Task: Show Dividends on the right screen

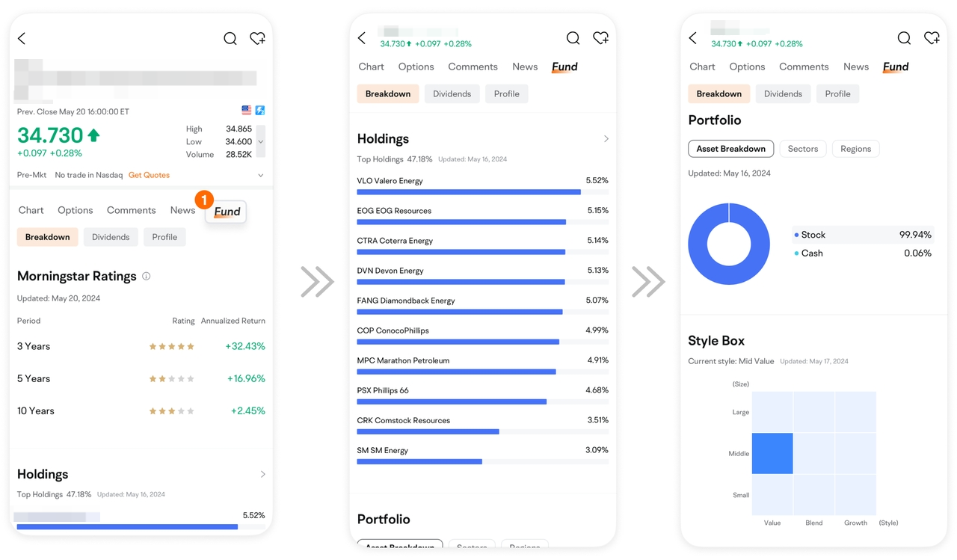Action: [783, 93]
